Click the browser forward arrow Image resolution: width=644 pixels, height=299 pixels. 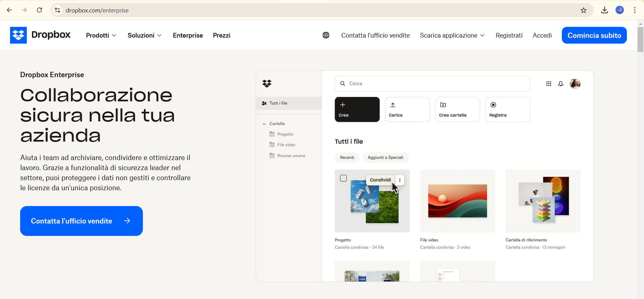(24, 10)
